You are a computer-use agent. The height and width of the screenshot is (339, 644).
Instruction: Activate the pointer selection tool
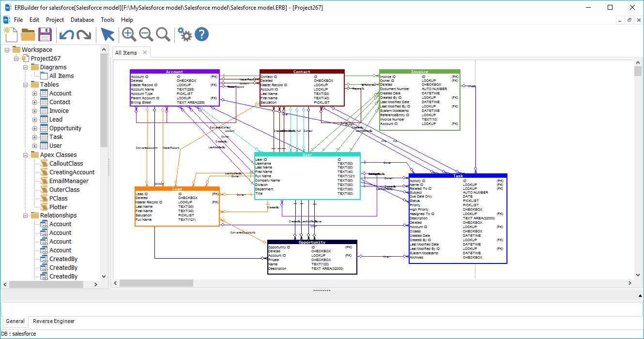(107, 34)
